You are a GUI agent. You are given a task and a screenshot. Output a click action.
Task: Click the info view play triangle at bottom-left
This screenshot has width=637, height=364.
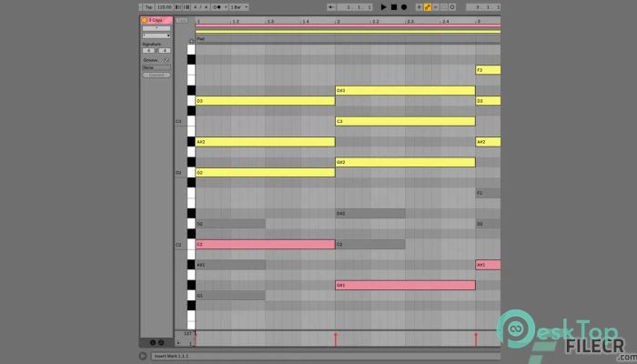tap(143, 356)
